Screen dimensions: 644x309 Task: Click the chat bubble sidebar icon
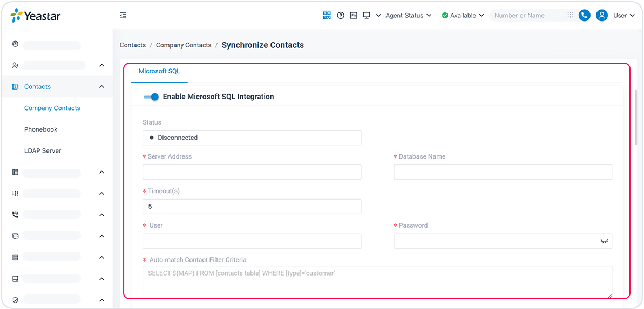click(15, 236)
